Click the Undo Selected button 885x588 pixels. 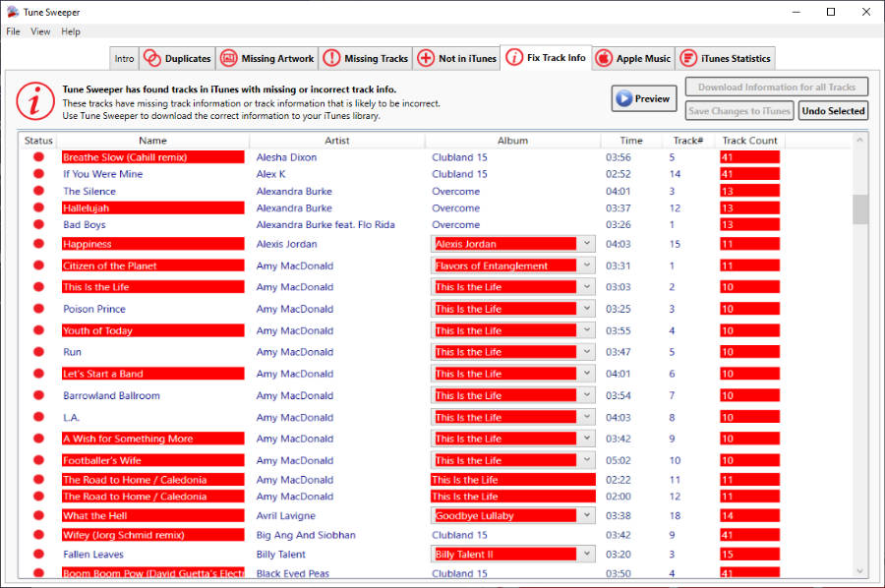coord(833,110)
